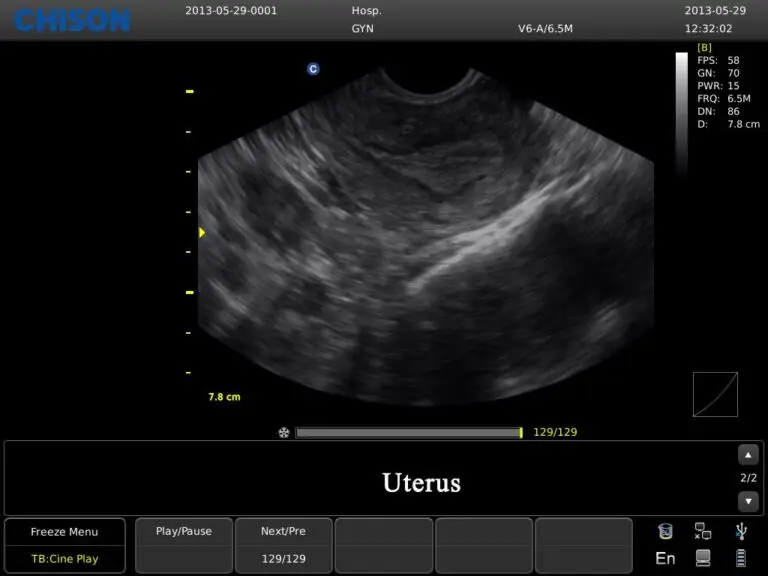Select the TB:Cine Play mode
Viewport: 768px width, 576px height.
click(x=65, y=559)
